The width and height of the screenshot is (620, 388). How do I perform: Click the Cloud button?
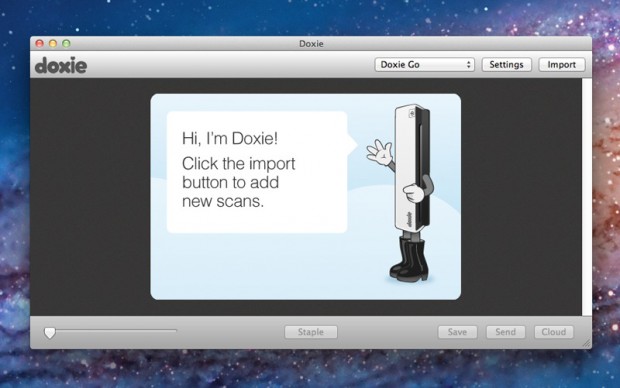[x=554, y=332]
